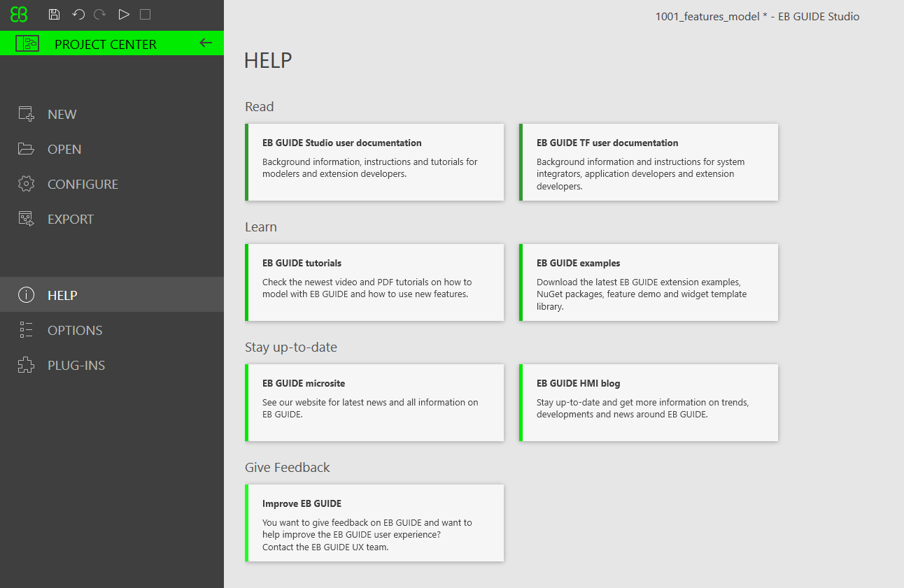
Task: Click the Options list icon
Action: [26, 330]
